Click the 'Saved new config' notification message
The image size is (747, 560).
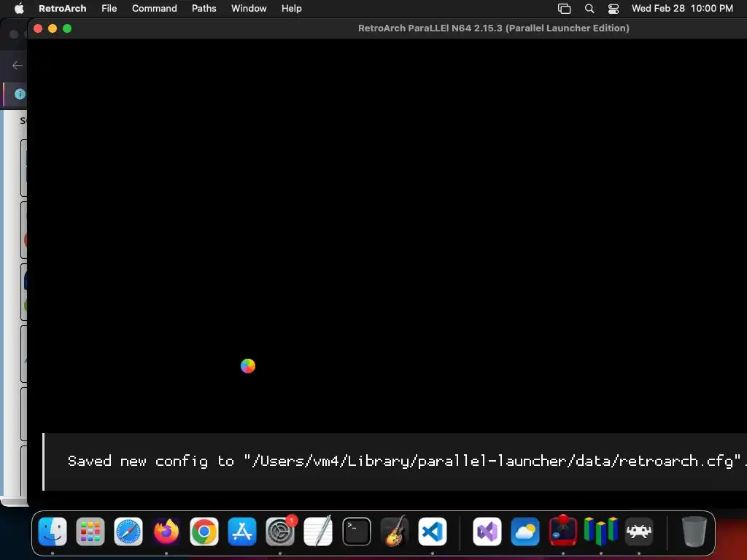395,462
